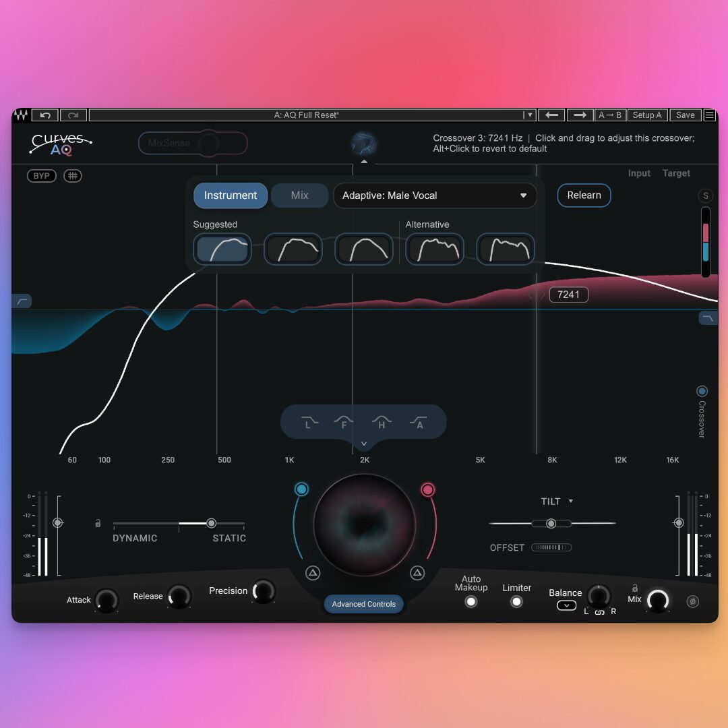
Task: Select the Instrument tab
Action: pyautogui.click(x=231, y=195)
